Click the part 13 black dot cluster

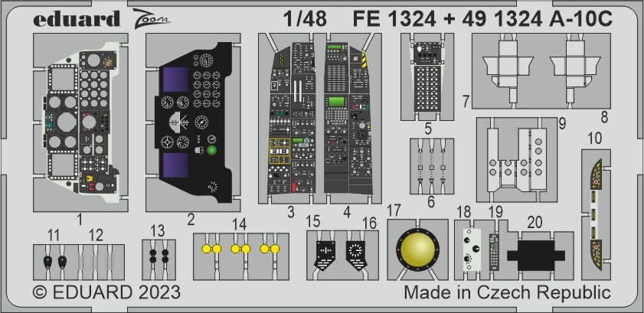[159, 257]
